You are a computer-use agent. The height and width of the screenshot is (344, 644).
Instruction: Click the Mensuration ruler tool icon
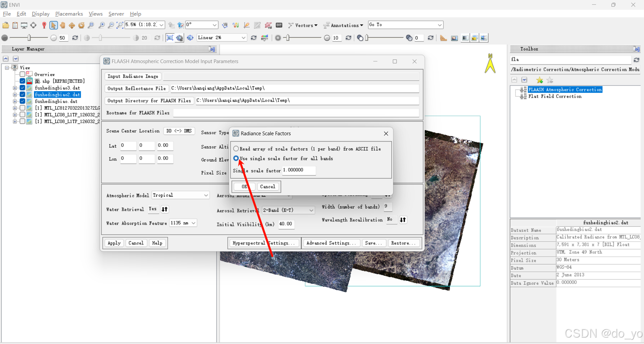tap(443, 38)
